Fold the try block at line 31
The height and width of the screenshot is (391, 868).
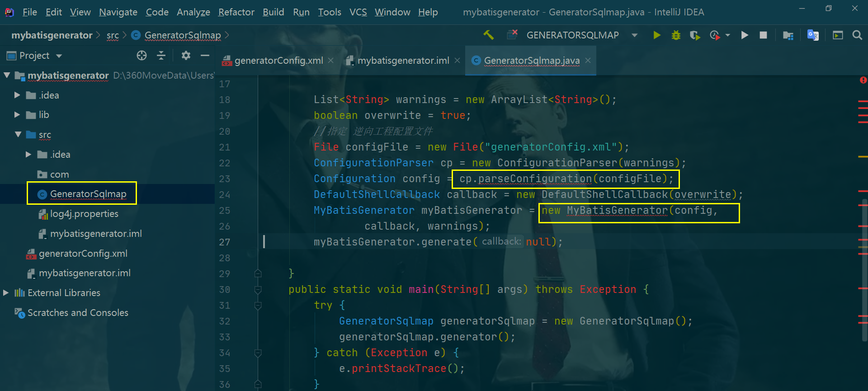(258, 305)
